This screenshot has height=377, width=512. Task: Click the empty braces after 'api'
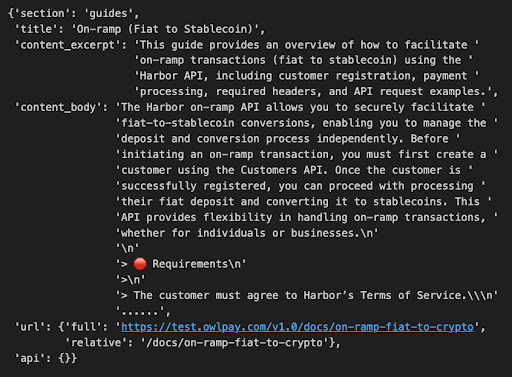coord(68,358)
